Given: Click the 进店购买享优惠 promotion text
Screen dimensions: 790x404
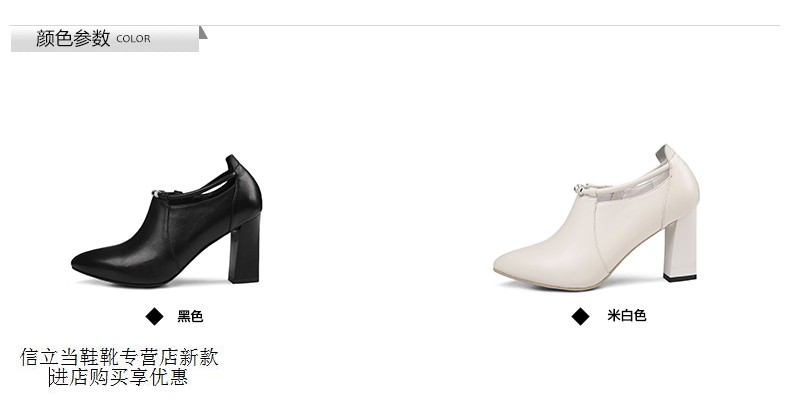Looking at the screenshot, I should coord(118,377).
